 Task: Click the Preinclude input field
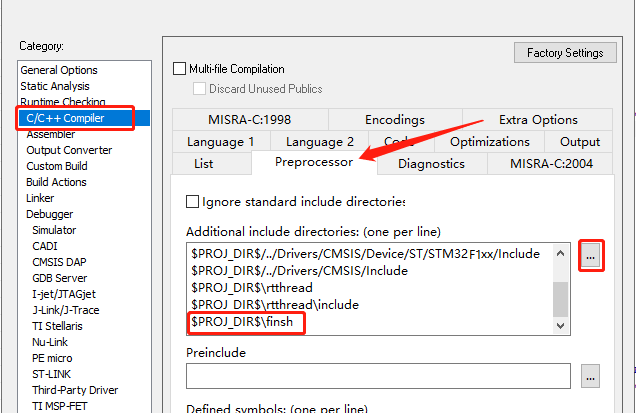tap(378, 376)
